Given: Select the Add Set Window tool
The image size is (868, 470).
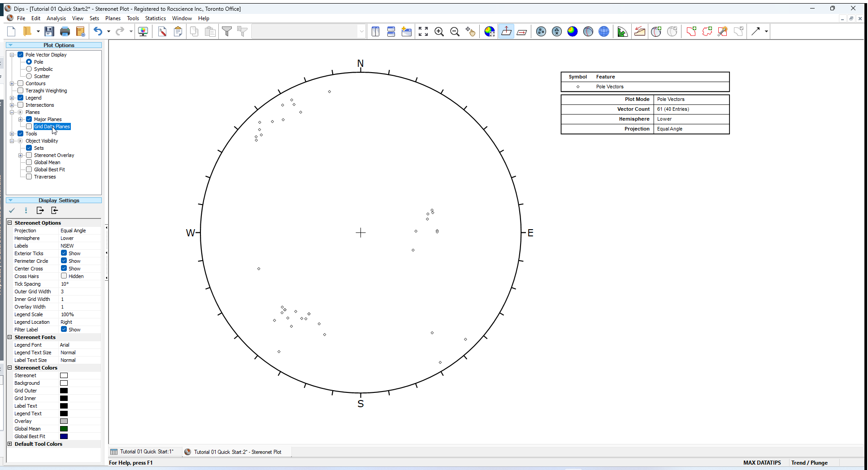Looking at the screenshot, I should click(691, 31).
